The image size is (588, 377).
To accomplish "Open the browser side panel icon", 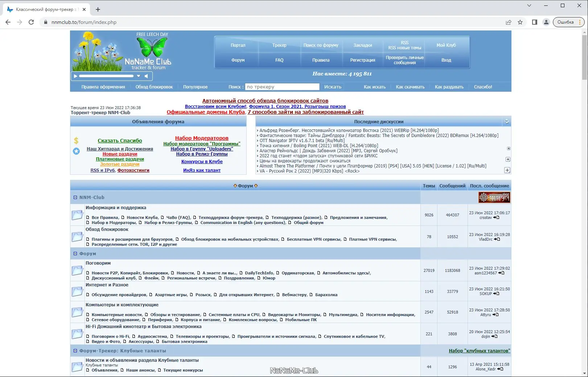I will click(x=535, y=22).
